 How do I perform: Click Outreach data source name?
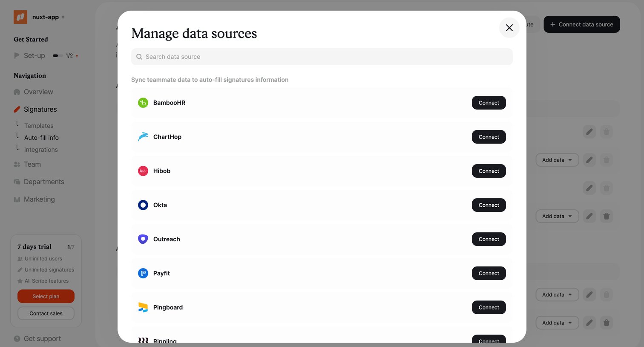pyautogui.click(x=167, y=239)
